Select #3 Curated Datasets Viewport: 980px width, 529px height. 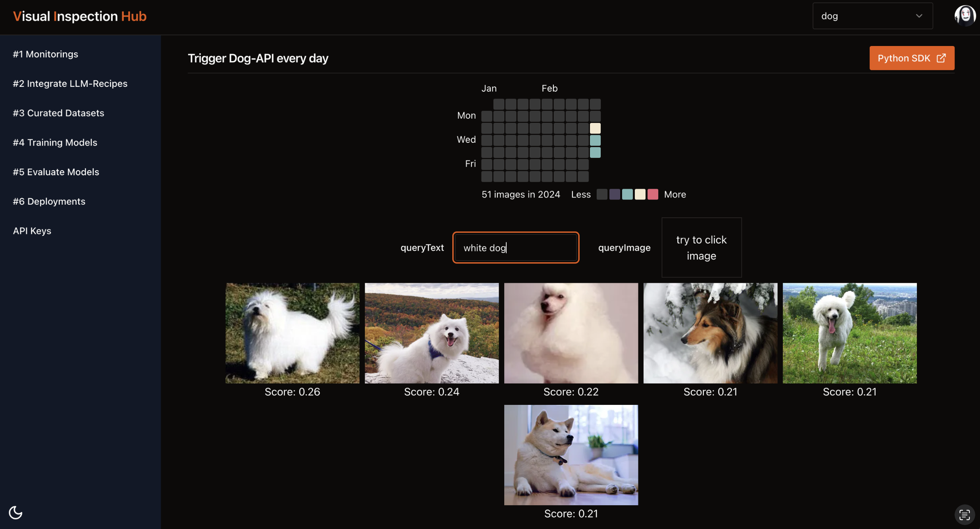click(59, 113)
